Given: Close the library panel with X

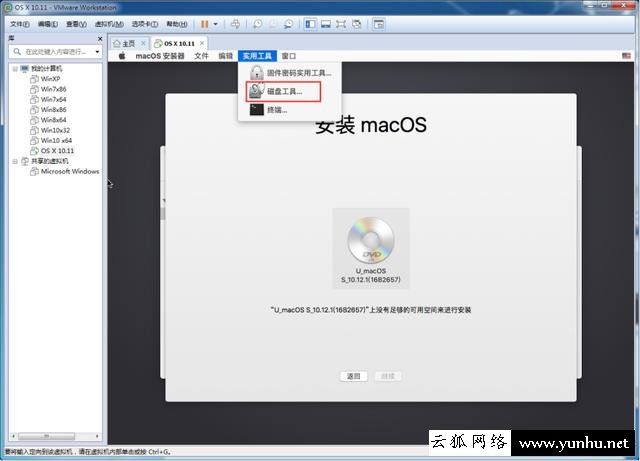Looking at the screenshot, I should 100,39.
